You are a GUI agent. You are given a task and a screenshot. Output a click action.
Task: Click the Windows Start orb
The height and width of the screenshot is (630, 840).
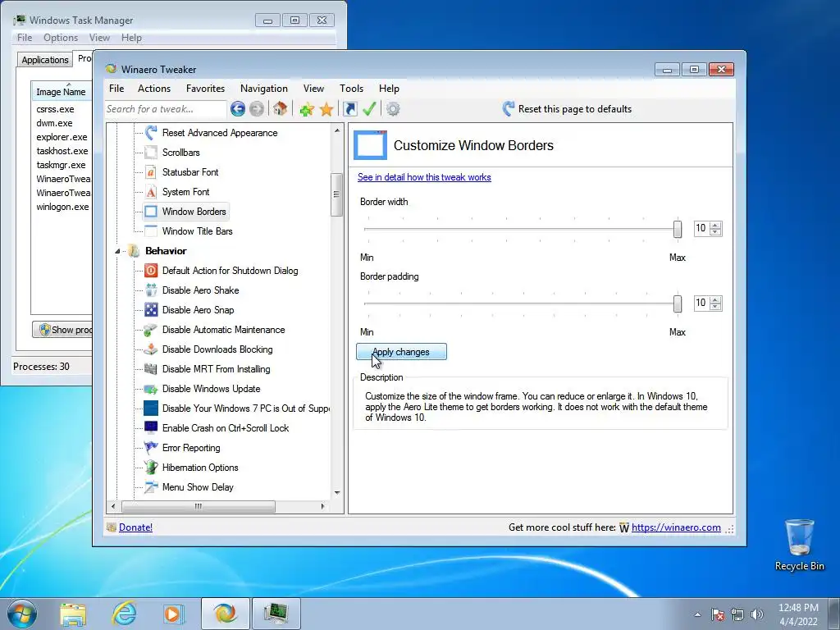click(x=22, y=614)
